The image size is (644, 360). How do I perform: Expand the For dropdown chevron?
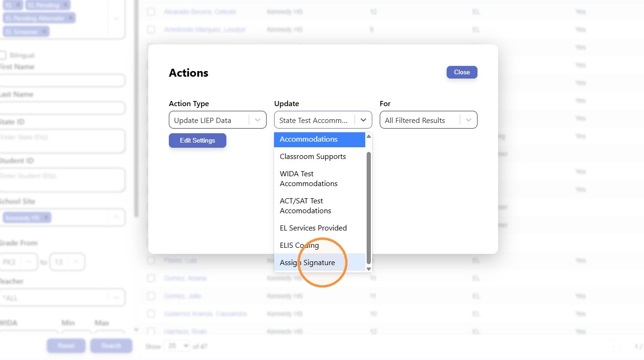(469, 120)
